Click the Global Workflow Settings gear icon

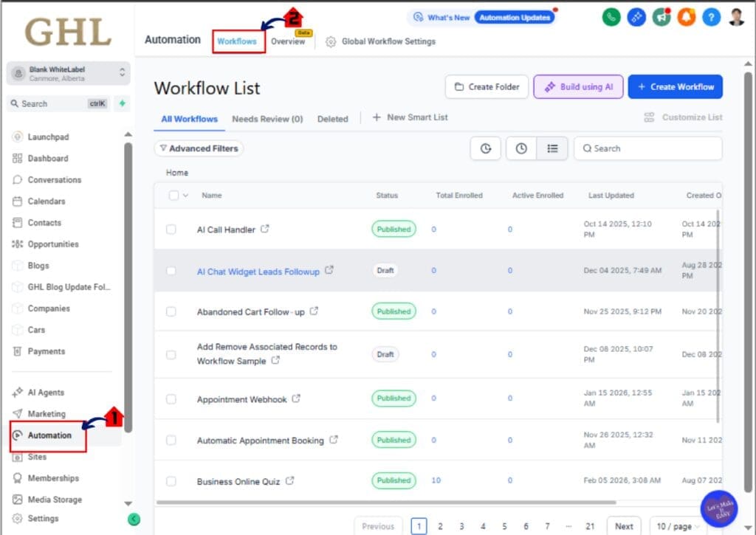tap(330, 42)
